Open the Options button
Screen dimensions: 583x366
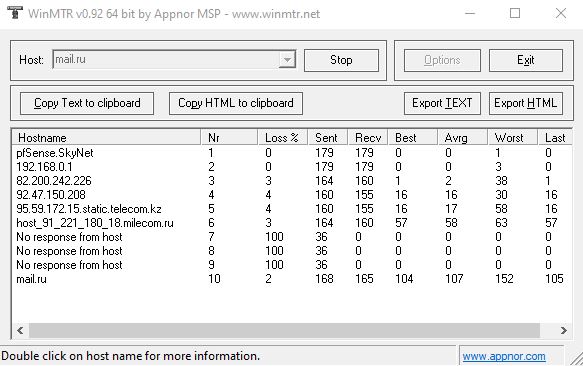point(442,60)
